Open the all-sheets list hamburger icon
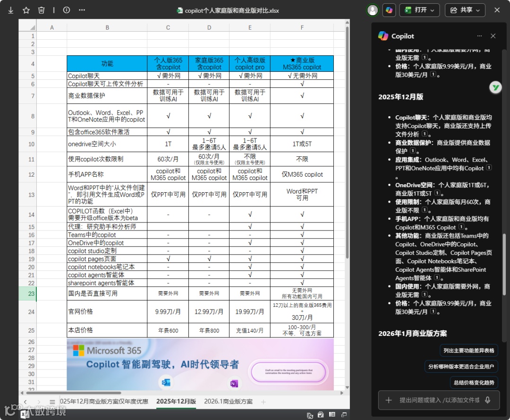The height and width of the screenshot is (420, 510). coord(52,402)
